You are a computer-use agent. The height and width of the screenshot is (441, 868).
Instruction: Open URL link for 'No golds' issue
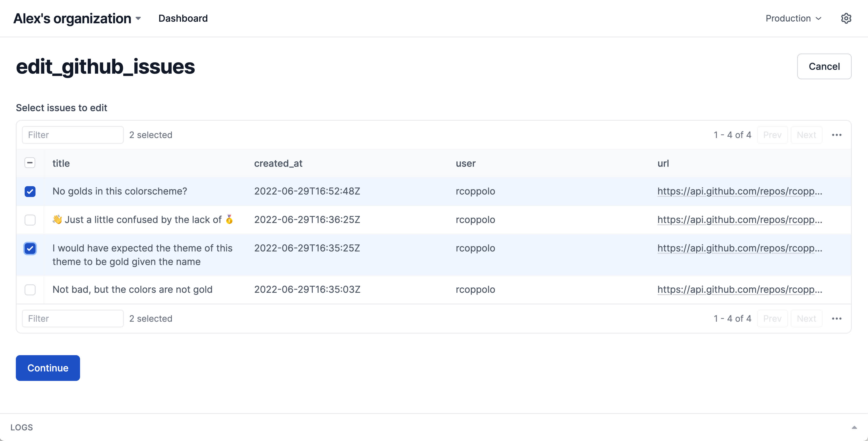pyautogui.click(x=739, y=191)
